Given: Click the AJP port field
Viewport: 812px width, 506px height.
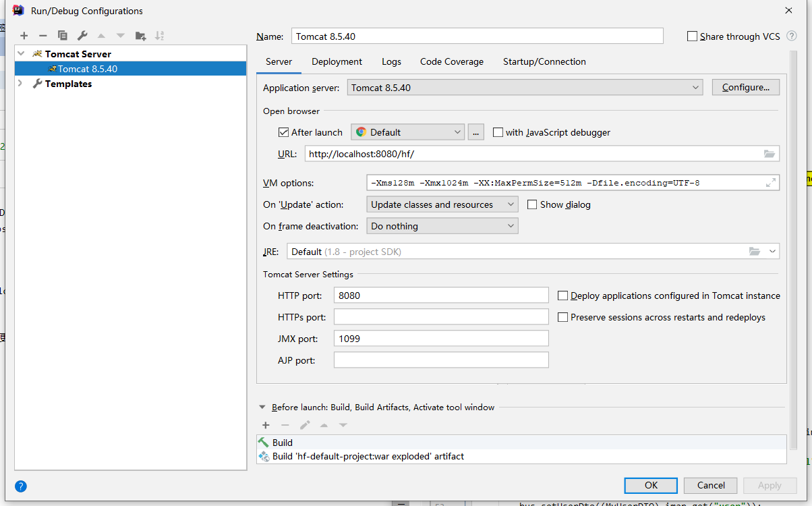Looking at the screenshot, I should (441, 360).
